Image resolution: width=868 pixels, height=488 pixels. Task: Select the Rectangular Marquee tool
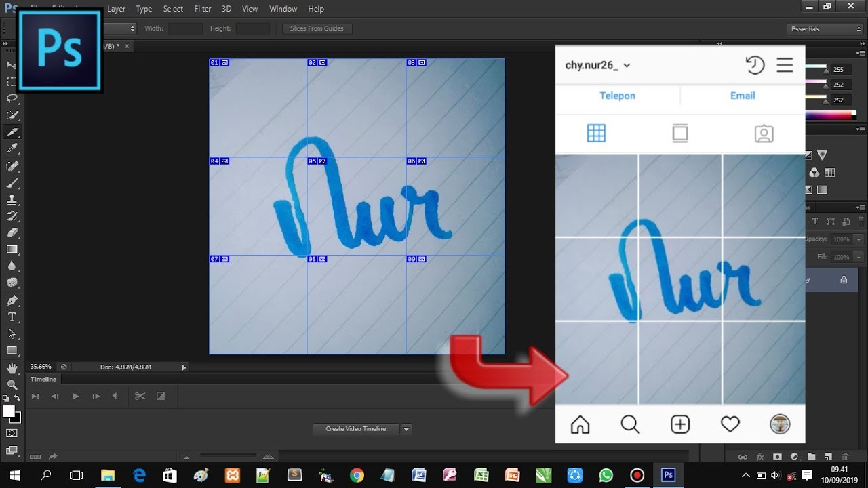tap(12, 81)
